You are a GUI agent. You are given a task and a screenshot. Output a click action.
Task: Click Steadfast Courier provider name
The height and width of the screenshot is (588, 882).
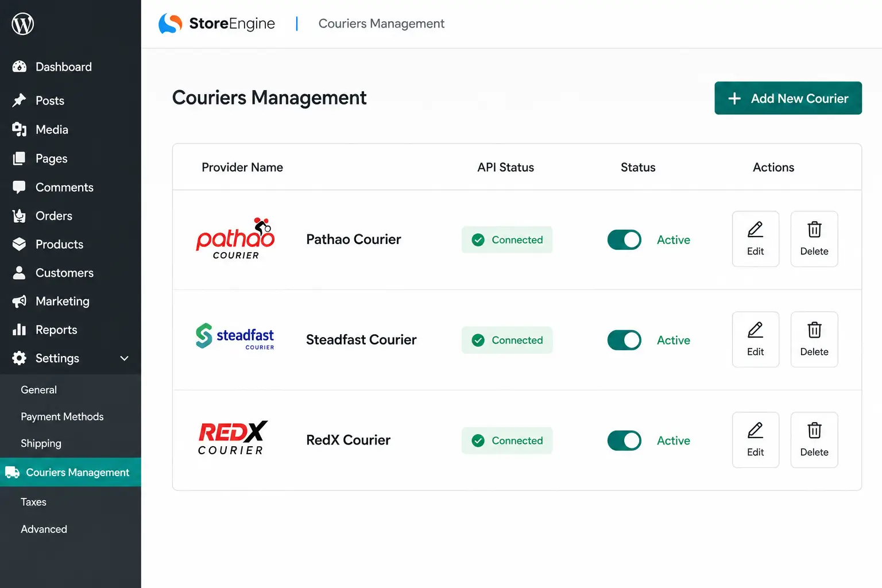pos(361,340)
